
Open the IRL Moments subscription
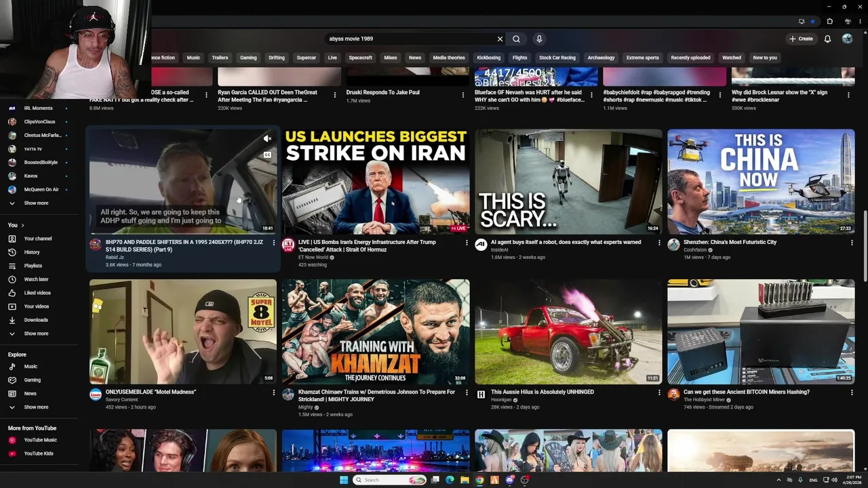click(38, 108)
